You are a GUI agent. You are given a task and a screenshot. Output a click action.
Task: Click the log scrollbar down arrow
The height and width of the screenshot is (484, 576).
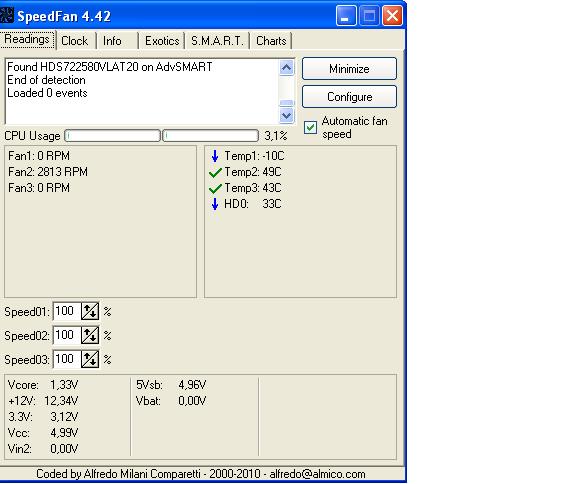click(287, 115)
